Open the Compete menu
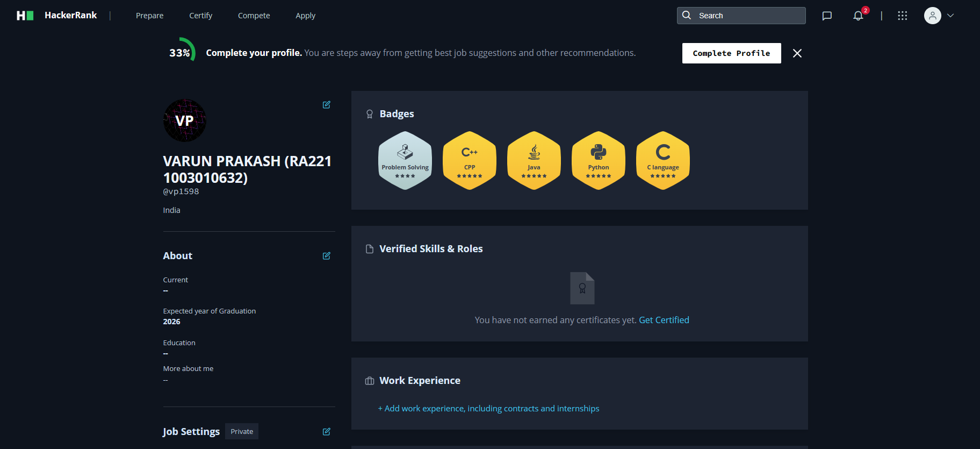Viewport: 980px width, 449px height. [x=254, y=16]
